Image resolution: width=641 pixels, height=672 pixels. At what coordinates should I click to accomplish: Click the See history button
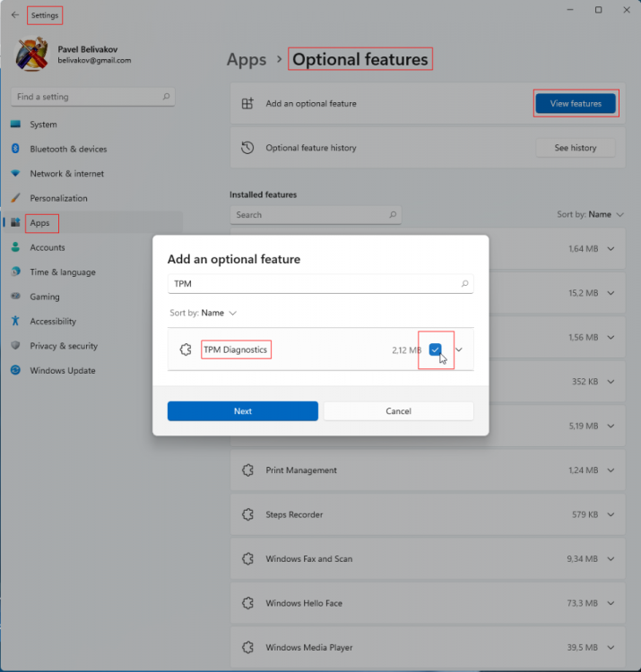(x=576, y=148)
